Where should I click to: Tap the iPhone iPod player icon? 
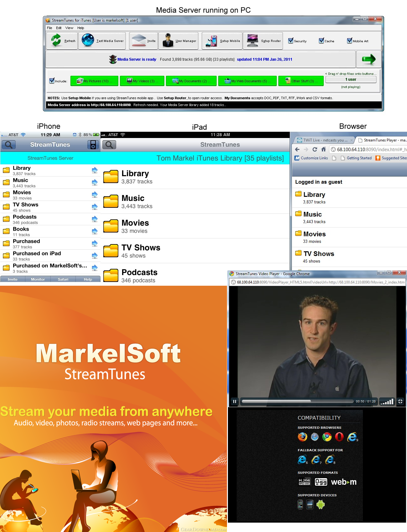[93, 145]
